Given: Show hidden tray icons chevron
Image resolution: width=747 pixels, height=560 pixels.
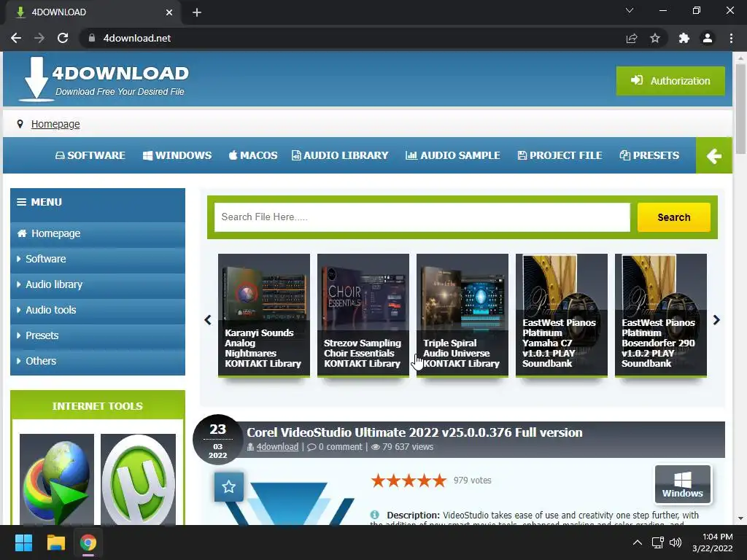Looking at the screenshot, I should pos(637,542).
